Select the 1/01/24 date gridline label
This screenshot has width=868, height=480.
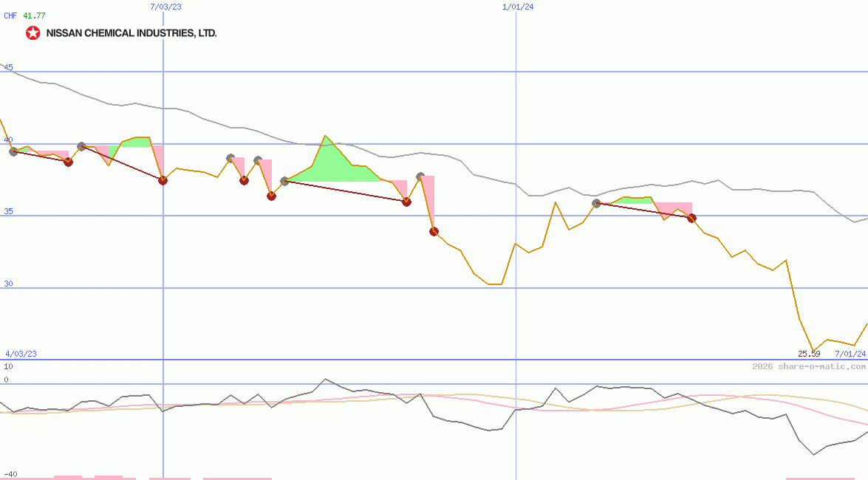click(x=518, y=6)
